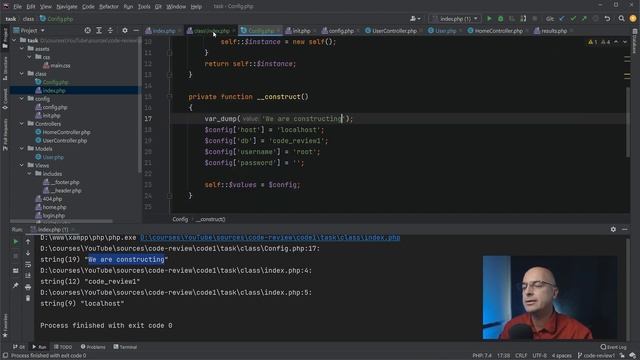Viewport: 640px width, 360px height.
Task: Run index.php with the green Run button
Action: coord(489,19)
